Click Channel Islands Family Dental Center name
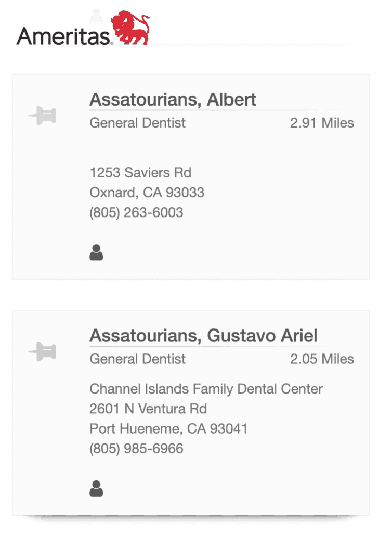Image resolution: width=392 pixels, height=533 pixels. point(206,389)
